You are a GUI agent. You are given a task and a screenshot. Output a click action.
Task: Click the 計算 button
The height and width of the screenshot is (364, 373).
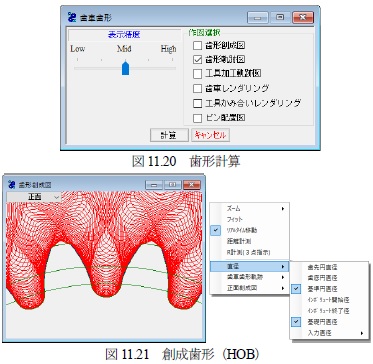[169, 135]
